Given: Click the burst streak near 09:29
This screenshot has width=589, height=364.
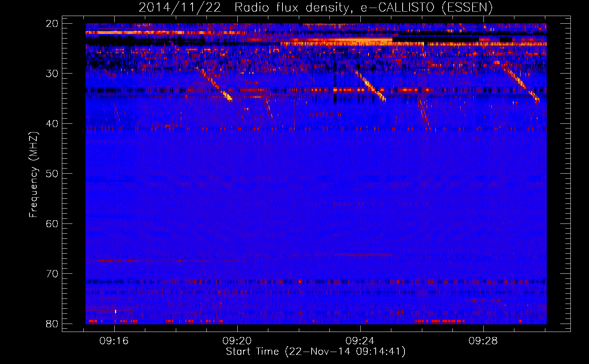Looking at the screenshot, I should coord(521,84).
